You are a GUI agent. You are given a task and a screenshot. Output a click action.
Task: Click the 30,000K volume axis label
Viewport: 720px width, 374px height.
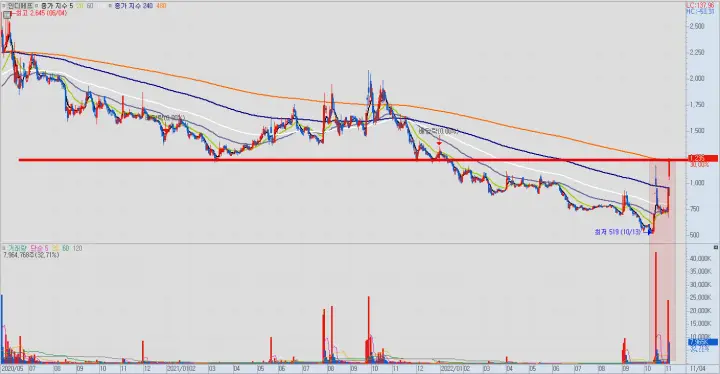[x=701, y=285]
